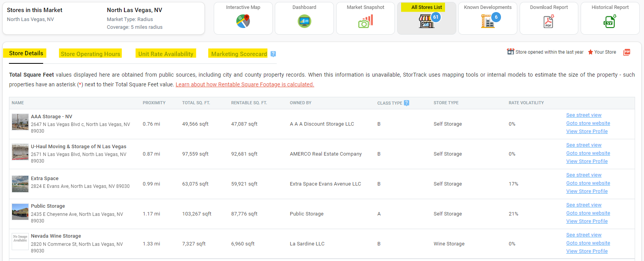The height and width of the screenshot is (261, 644).
Task: Switch to the Store Operating Hours tab
Action: click(91, 54)
